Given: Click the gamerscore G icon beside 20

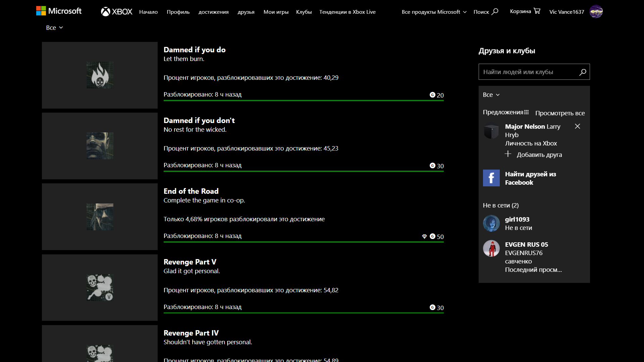Looking at the screenshot, I should pyautogui.click(x=432, y=95).
